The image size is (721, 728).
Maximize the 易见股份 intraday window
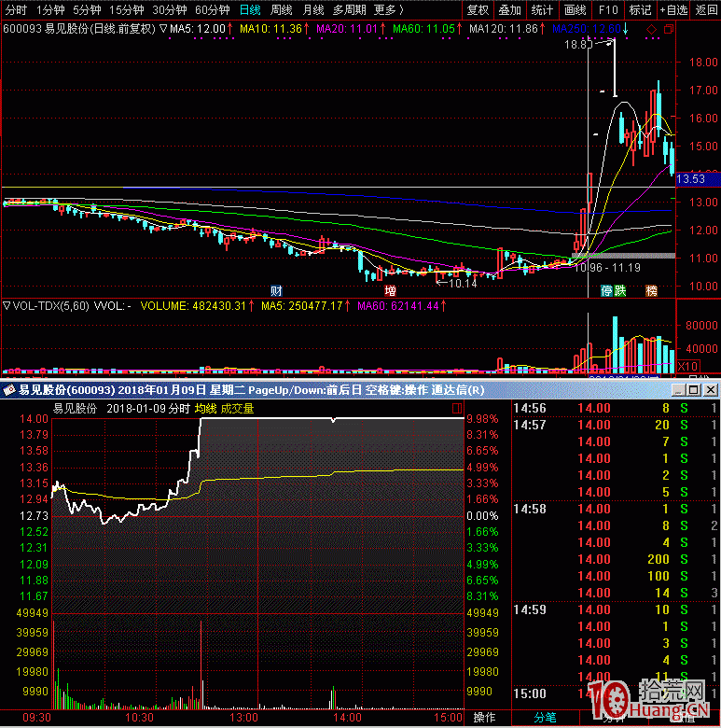[x=694, y=390]
